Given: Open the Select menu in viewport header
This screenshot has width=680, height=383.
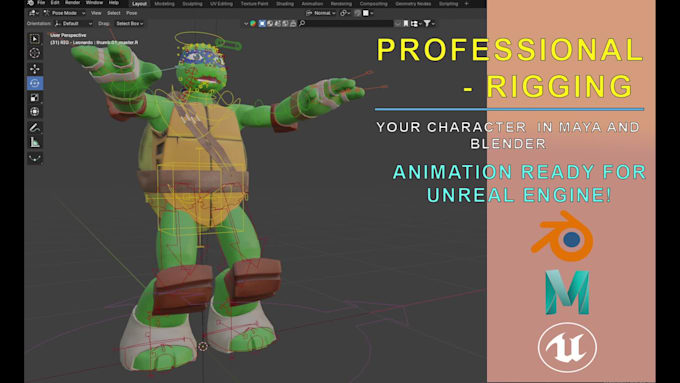Looking at the screenshot, I should tap(114, 13).
